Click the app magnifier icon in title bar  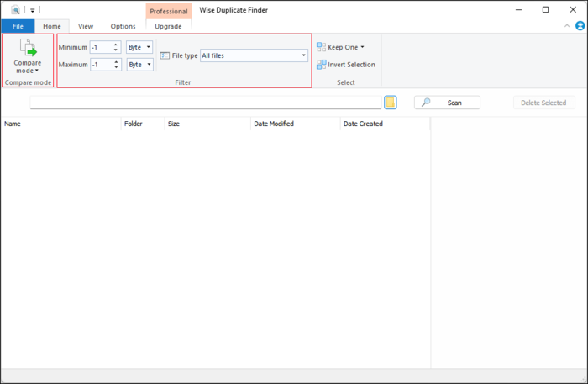pyautogui.click(x=15, y=10)
